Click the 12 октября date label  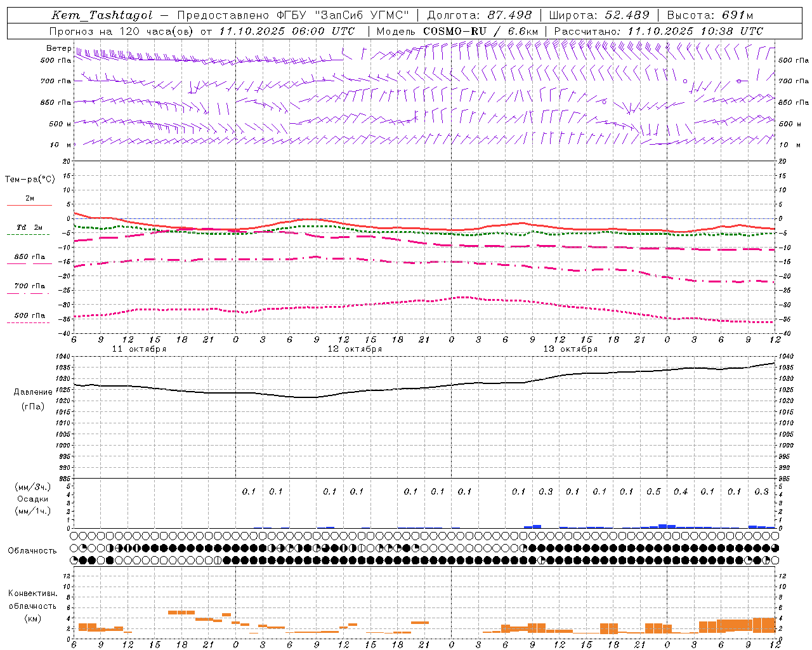coord(355,349)
